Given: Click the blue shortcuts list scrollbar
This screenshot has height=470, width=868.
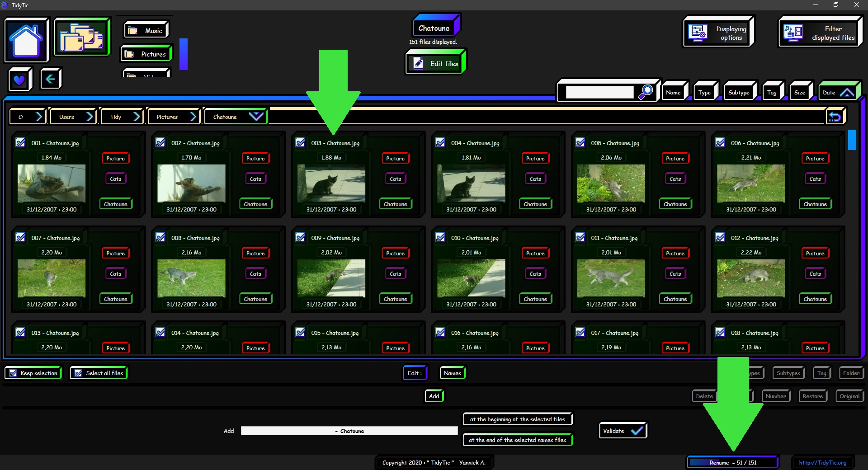Looking at the screenshot, I should [x=184, y=54].
